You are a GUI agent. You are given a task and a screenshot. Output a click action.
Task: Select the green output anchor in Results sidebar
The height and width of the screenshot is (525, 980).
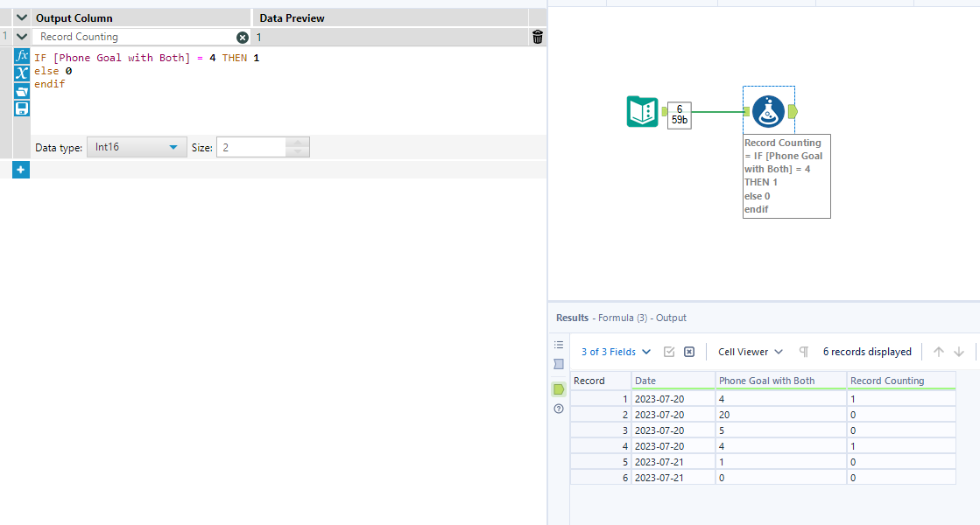click(x=559, y=390)
